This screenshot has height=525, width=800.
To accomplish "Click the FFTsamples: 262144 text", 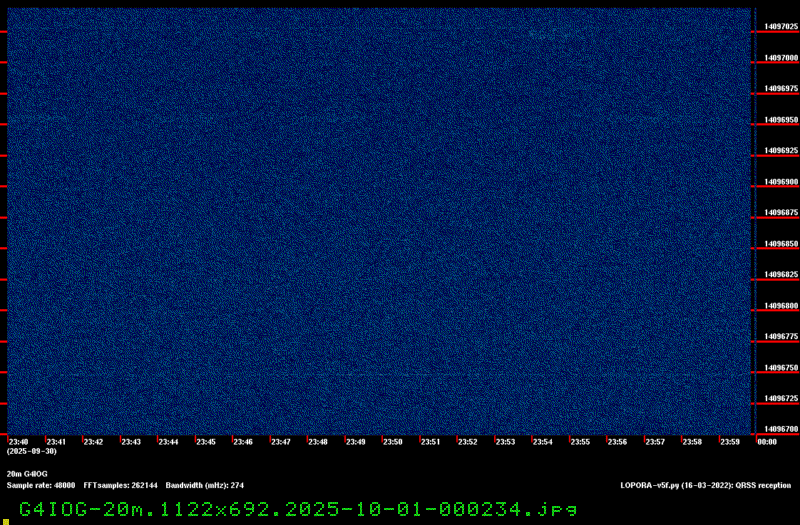I will coord(120,485).
